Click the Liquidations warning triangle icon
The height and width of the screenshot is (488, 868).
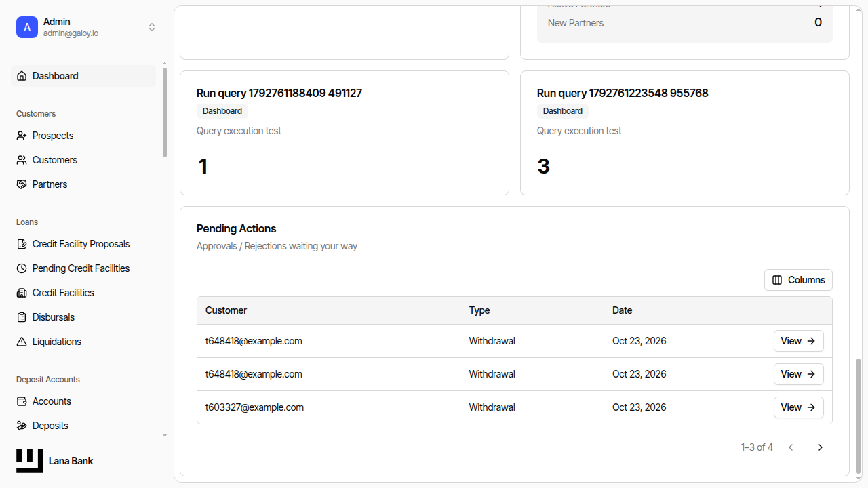[x=22, y=342]
